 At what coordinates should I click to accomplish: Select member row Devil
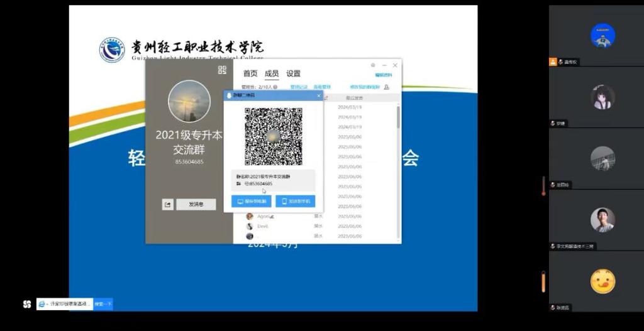316,226
